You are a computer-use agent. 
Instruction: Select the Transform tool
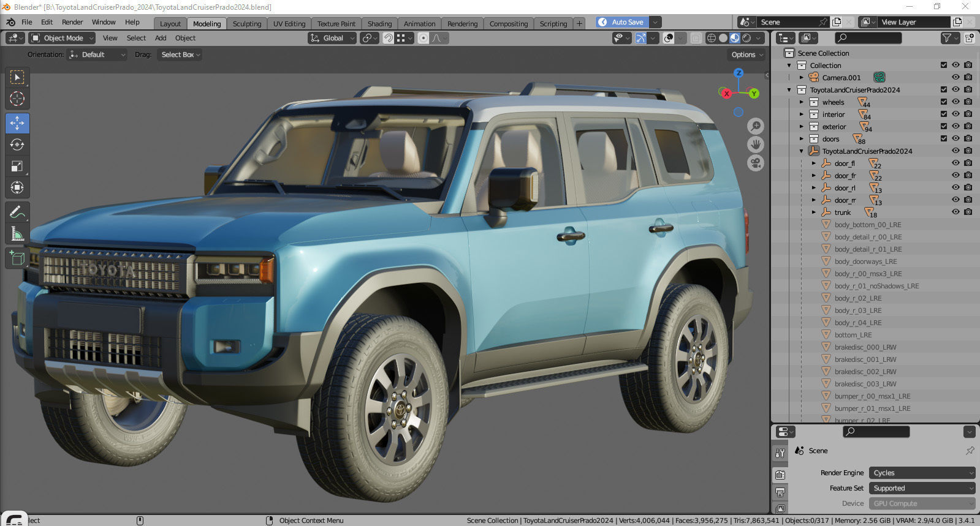[17, 187]
